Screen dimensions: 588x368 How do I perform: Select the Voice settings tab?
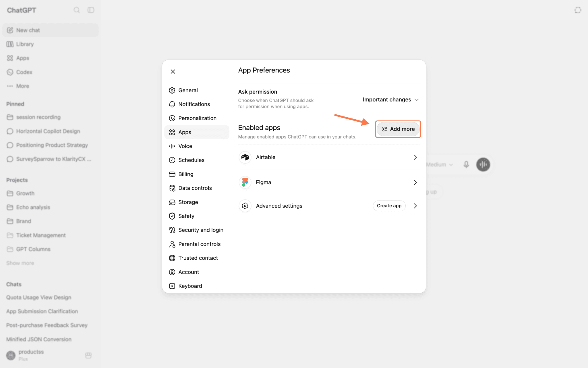pos(197,146)
